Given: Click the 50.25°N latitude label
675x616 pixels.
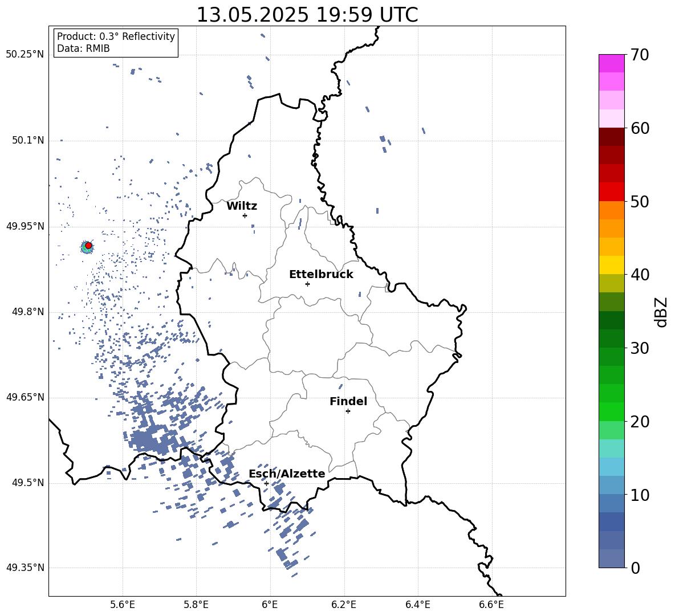Looking at the screenshot, I should (25, 55).
